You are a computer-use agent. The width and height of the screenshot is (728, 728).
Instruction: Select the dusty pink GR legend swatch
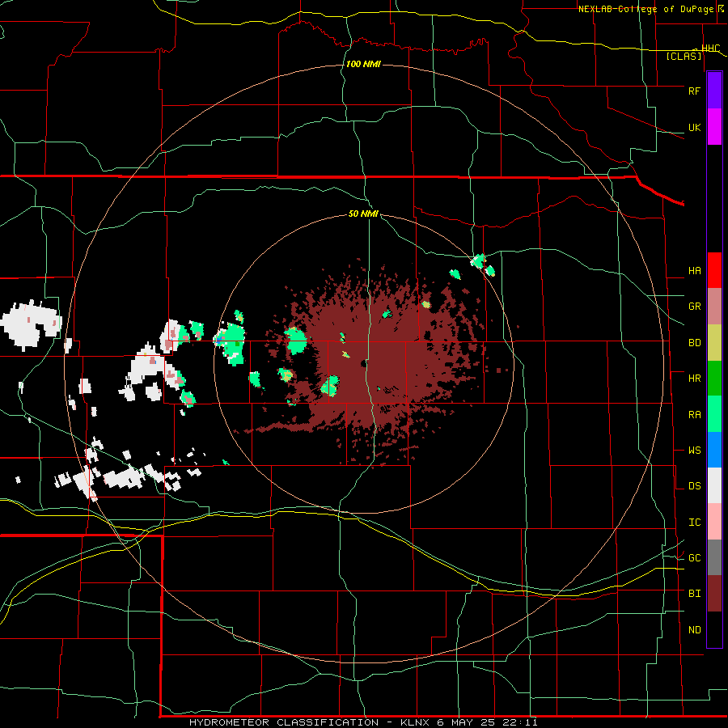(714, 307)
